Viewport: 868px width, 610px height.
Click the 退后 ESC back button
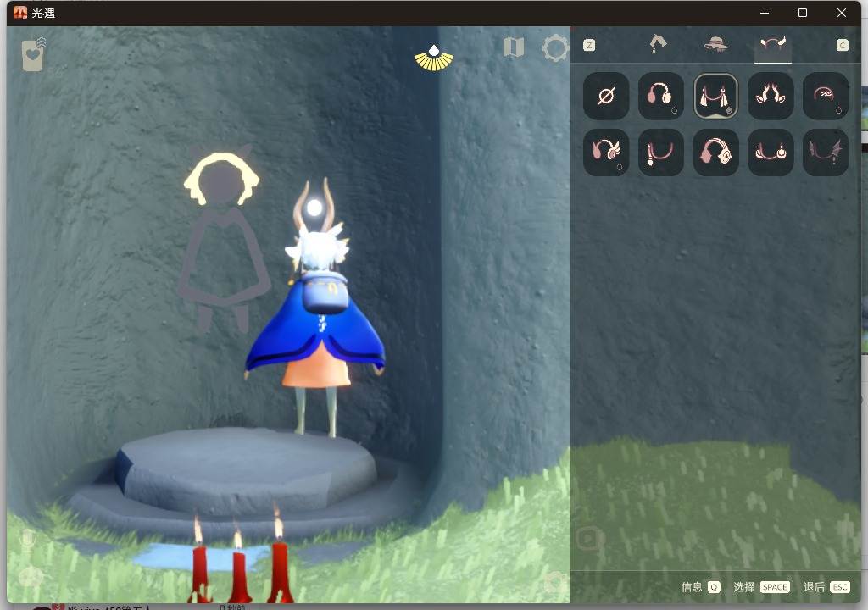click(x=826, y=587)
